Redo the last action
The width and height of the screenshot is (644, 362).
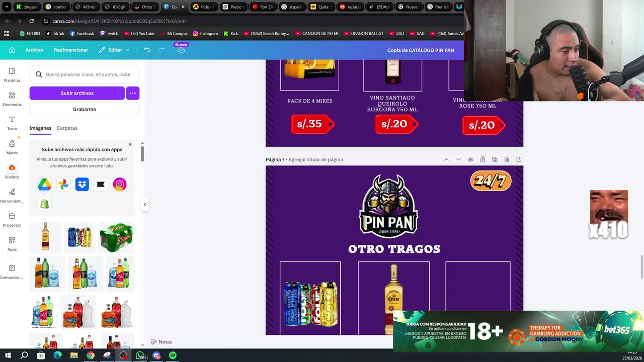pos(162,50)
